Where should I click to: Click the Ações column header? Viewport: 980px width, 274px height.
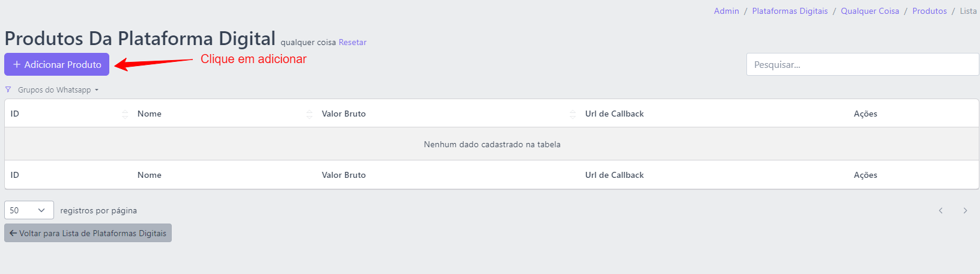coord(865,114)
